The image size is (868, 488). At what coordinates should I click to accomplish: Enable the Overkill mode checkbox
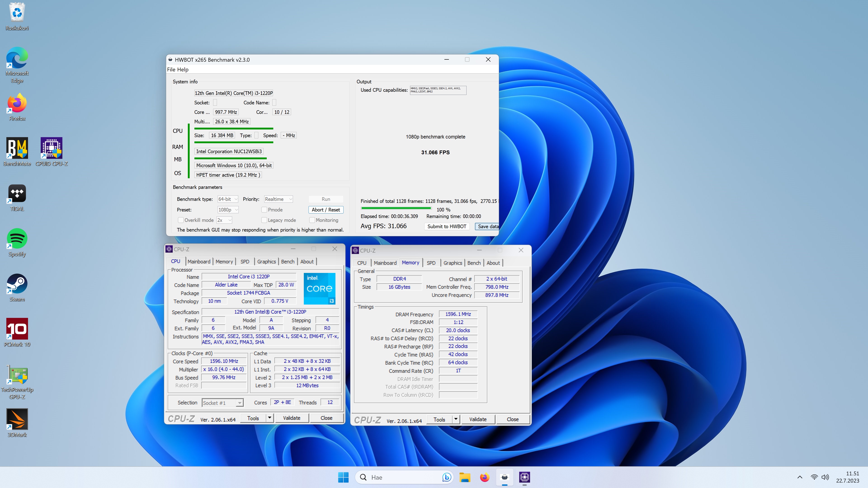tap(181, 220)
